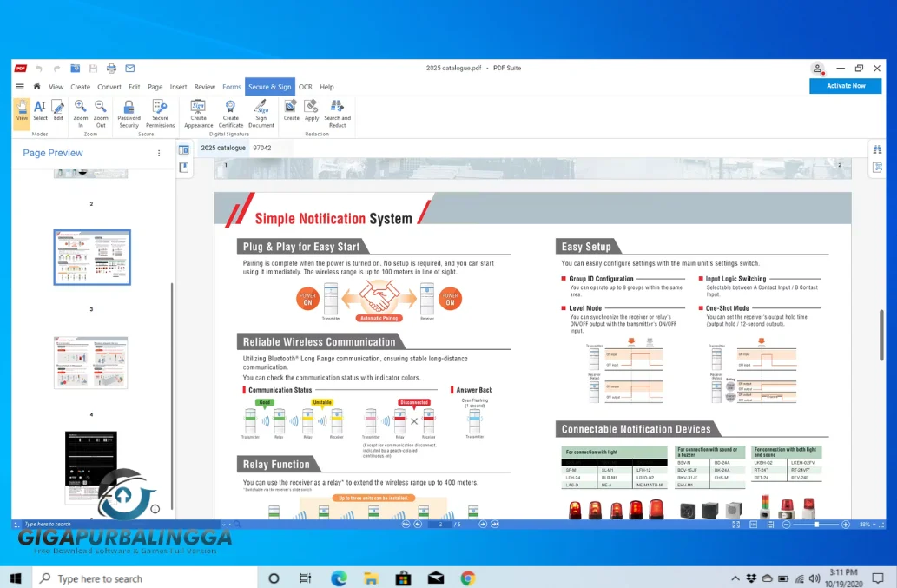Go to first page button in status bar
The image size is (897, 588).
(x=406, y=524)
